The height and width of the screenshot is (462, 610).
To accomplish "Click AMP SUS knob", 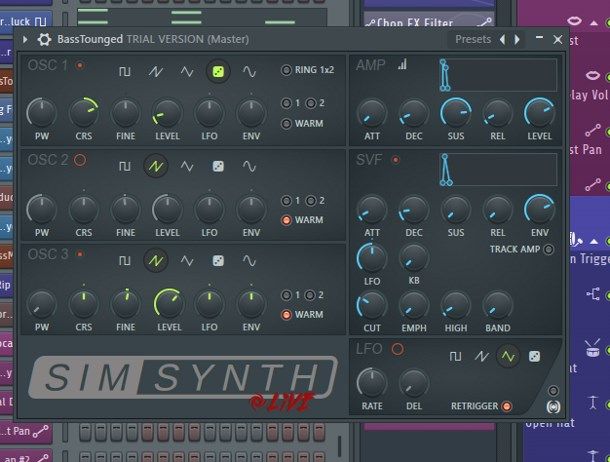I will (456, 113).
